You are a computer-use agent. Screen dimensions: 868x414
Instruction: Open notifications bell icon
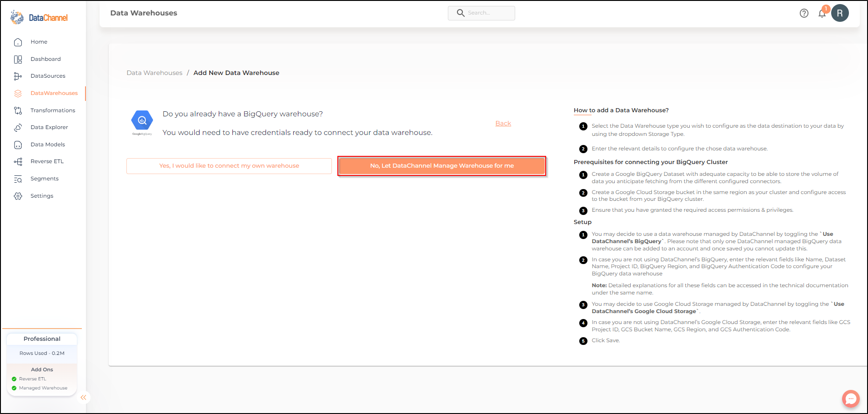coord(822,13)
